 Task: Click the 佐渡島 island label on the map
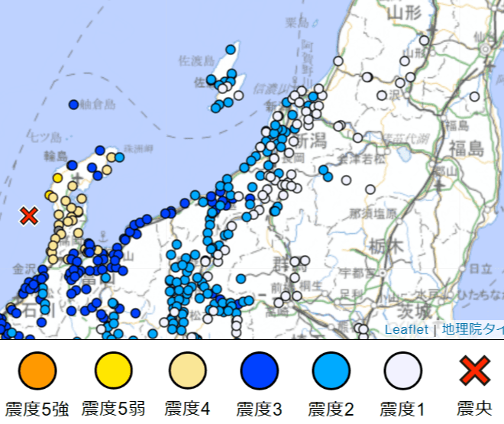point(196,60)
